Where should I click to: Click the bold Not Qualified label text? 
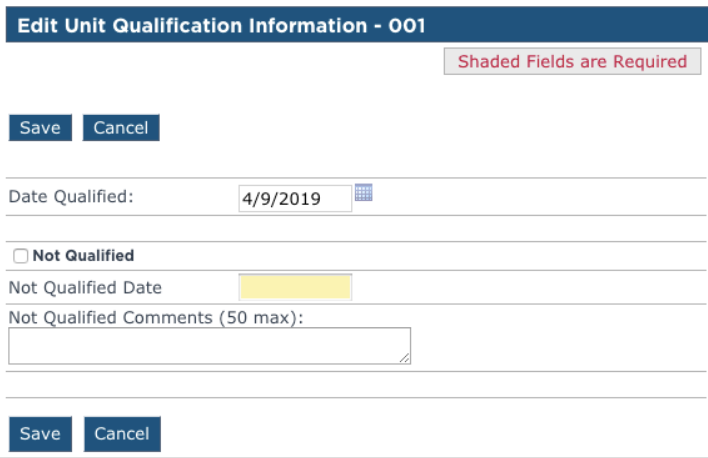(x=84, y=256)
